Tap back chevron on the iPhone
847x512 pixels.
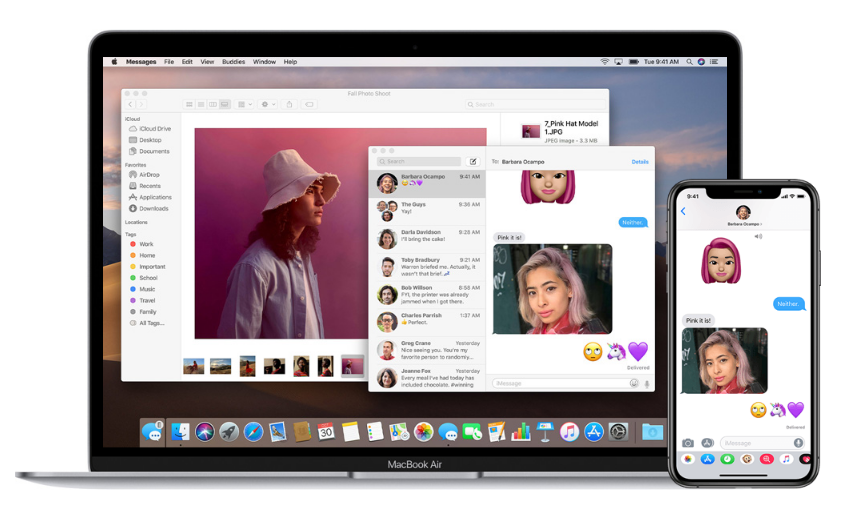683,211
